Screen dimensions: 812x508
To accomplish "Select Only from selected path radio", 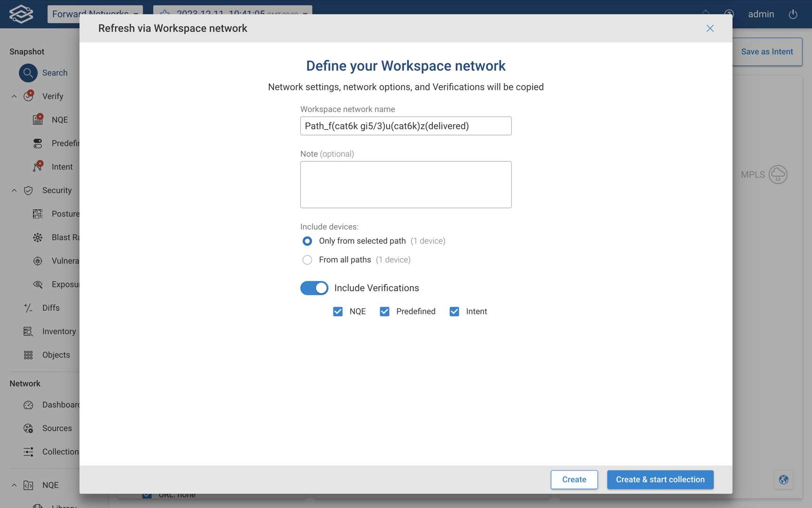I will [307, 241].
